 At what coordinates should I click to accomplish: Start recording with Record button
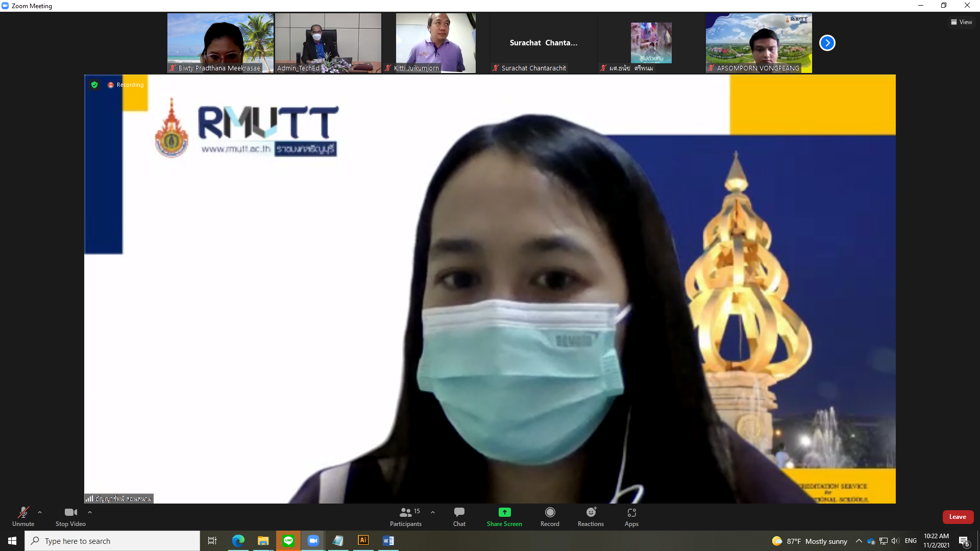[x=550, y=516]
